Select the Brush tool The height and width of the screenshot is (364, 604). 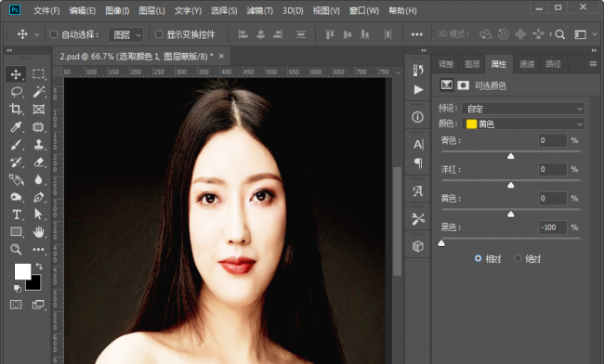click(16, 145)
